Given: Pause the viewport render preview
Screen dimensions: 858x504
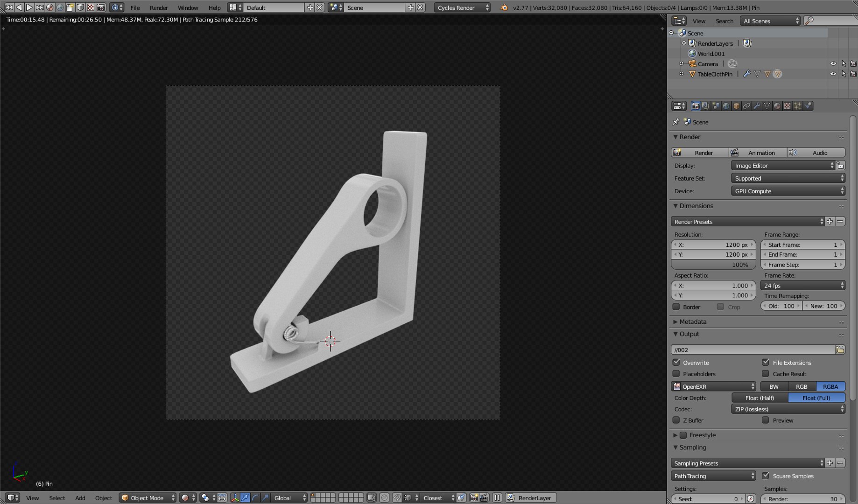Looking at the screenshot, I should (x=497, y=498).
